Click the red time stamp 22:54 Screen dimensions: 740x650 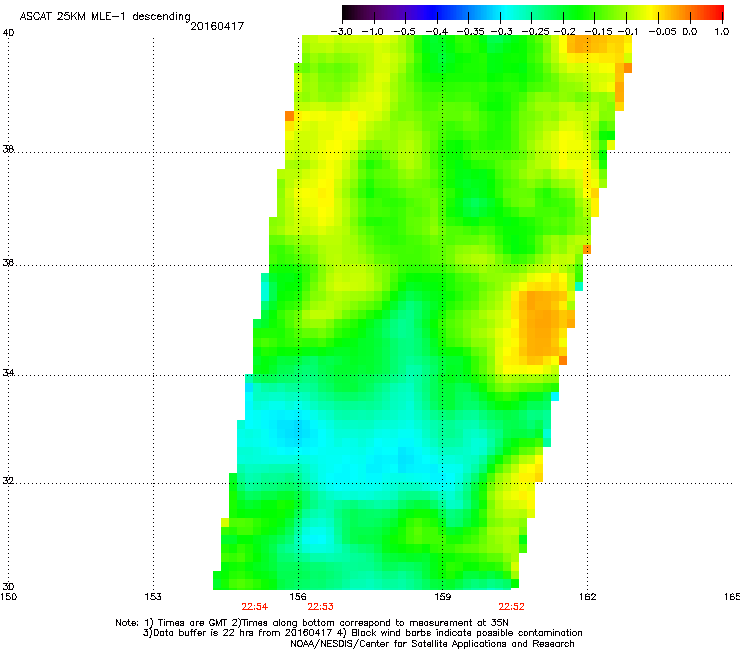254,607
